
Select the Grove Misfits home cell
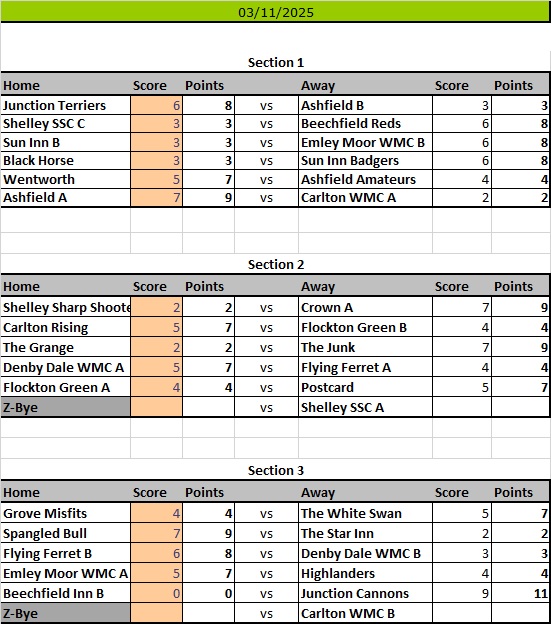point(66,513)
